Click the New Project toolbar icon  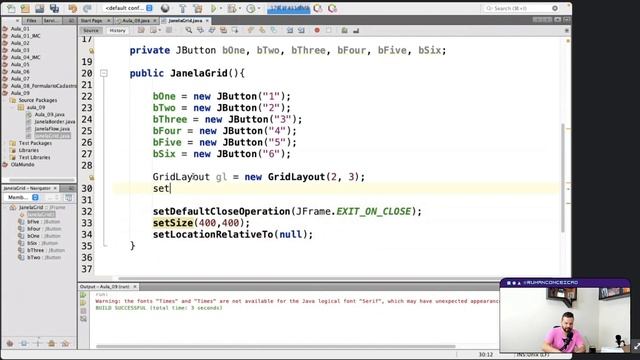point(25,8)
